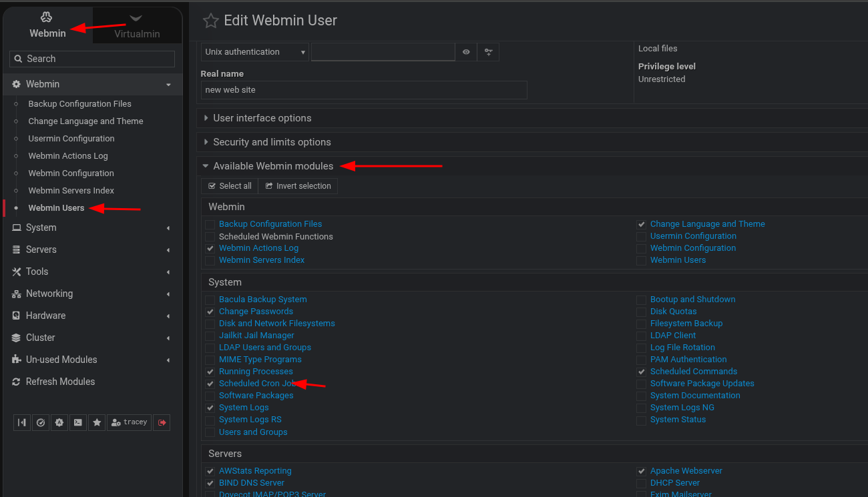Enable the Bootup and Shutdown checkbox
Viewport: 868px width, 497px height.
pyautogui.click(x=642, y=300)
